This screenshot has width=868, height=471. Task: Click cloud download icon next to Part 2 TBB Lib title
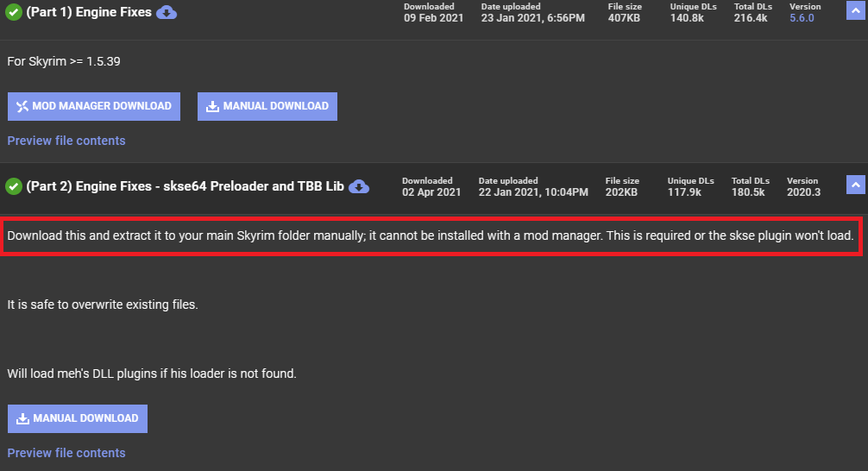click(359, 186)
